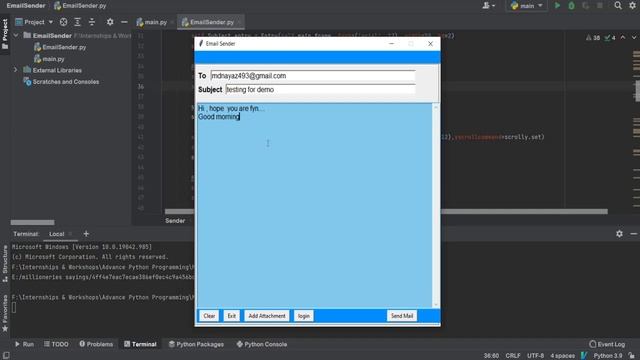Hide the Project panel with minus icon
This screenshot has width=640, height=360.
click(124, 22)
